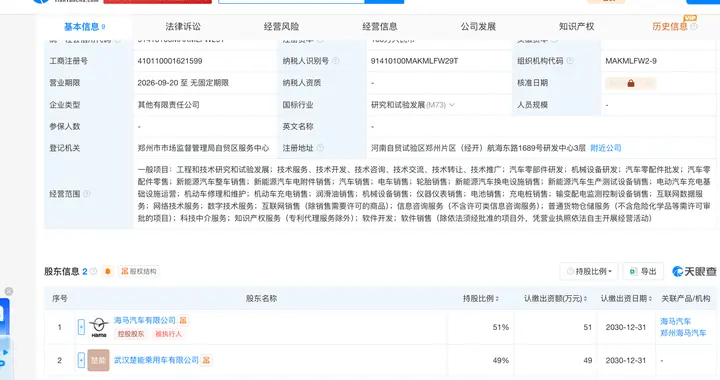Click 其他有限责任公司 company type value
The image size is (720, 380).
[169, 105]
